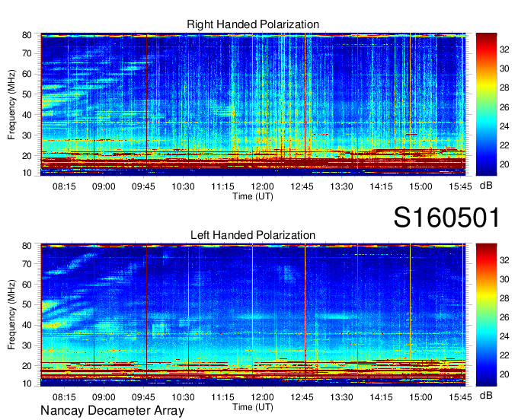Click 10:30 time tick under Left Handed plot

coord(183,397)
